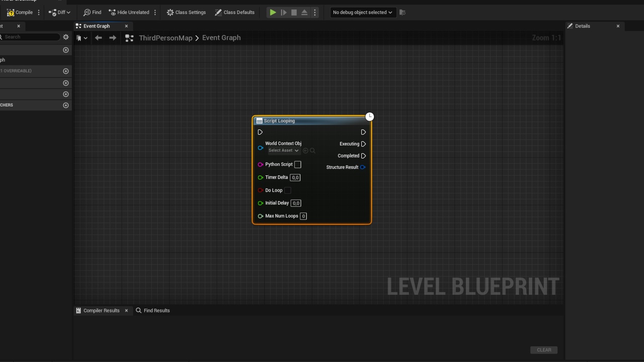The width and height of the screenshot is (644, 362).
Task: Click Find in toolbar
Action: (92, 12)
